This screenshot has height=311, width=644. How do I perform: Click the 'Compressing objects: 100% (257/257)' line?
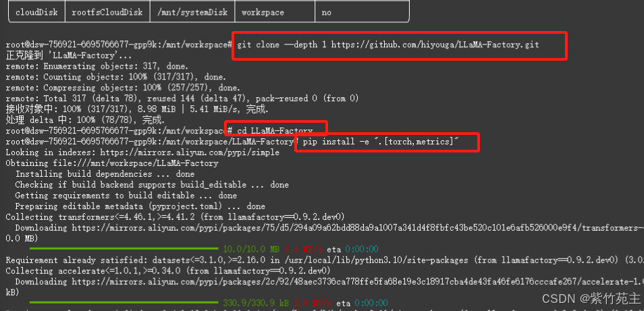123,88
